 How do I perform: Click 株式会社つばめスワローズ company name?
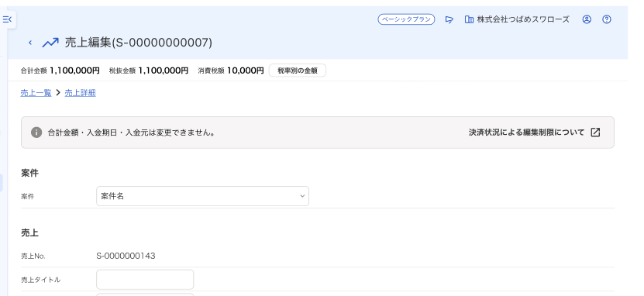click(523, 19)
